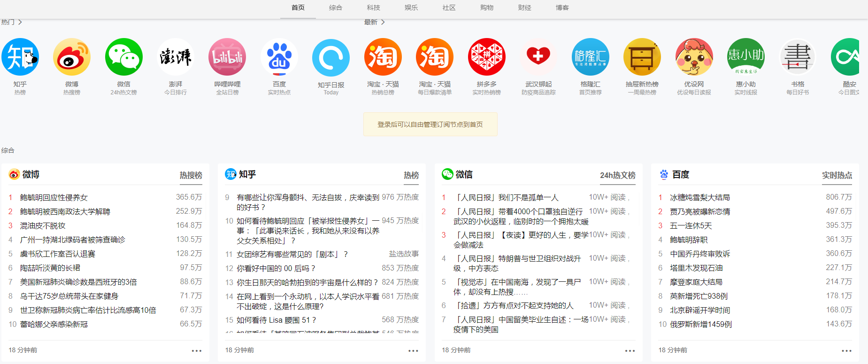The image size is (868, 364).
Task: Click the 登录后可以自由管理订阅节点到首页 banner
Action: (x=430, y=124)
